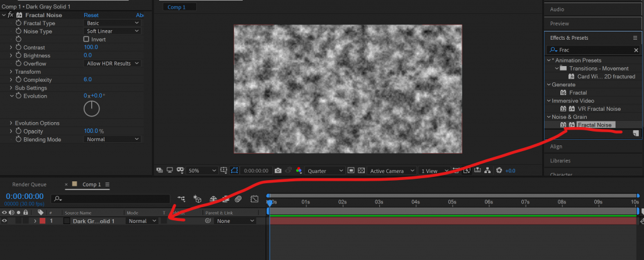Select VR Fractal Noise effect
The height and width of the screenshot is (260, 644).
pyautogui.click(x=599, y=109)
